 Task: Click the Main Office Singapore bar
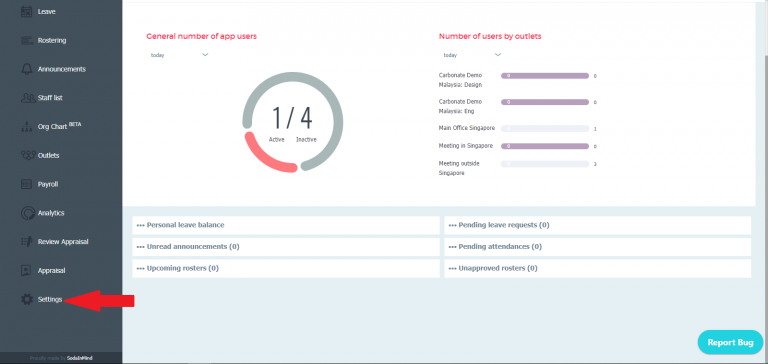[x=545, y=128]
